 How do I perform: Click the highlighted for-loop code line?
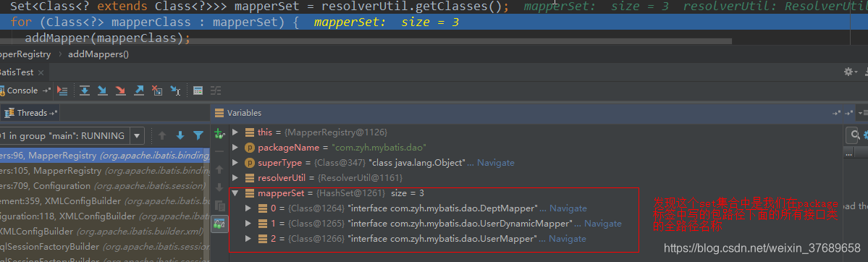pos(434,22)
